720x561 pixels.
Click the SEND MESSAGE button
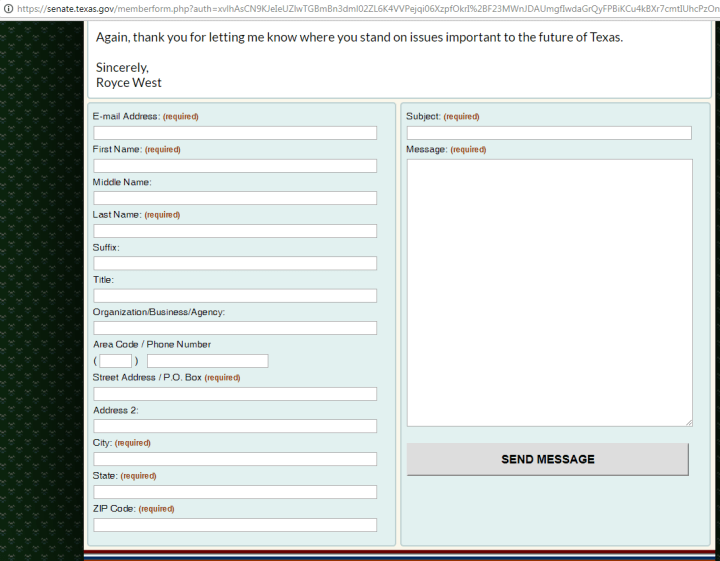click(548, 459)
